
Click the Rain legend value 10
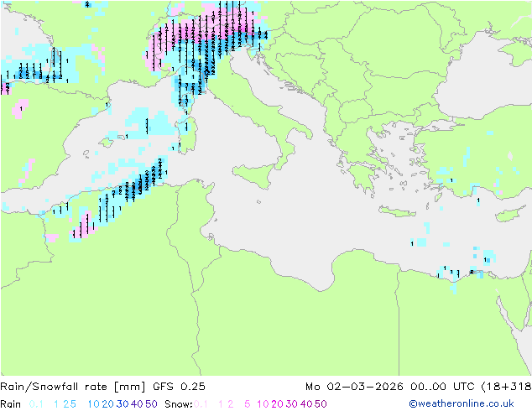(94, 404)
